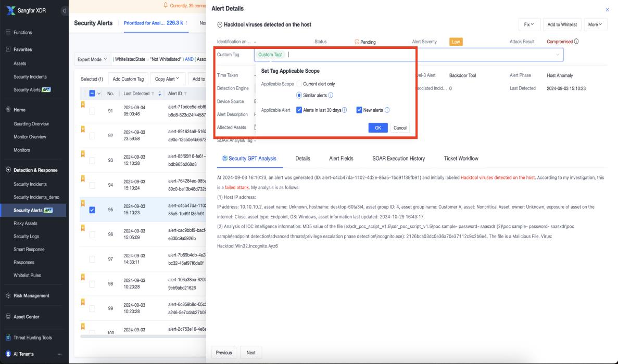Switch to the Details tab
This screenshot has width=618, height=364.
click(302, 158)
